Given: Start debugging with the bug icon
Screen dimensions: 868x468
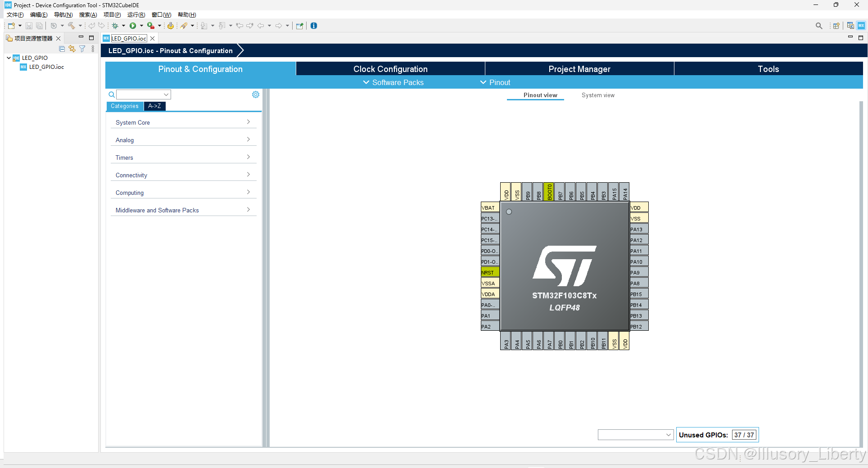Looking at the screenshot, I should [x=115, y=26].
